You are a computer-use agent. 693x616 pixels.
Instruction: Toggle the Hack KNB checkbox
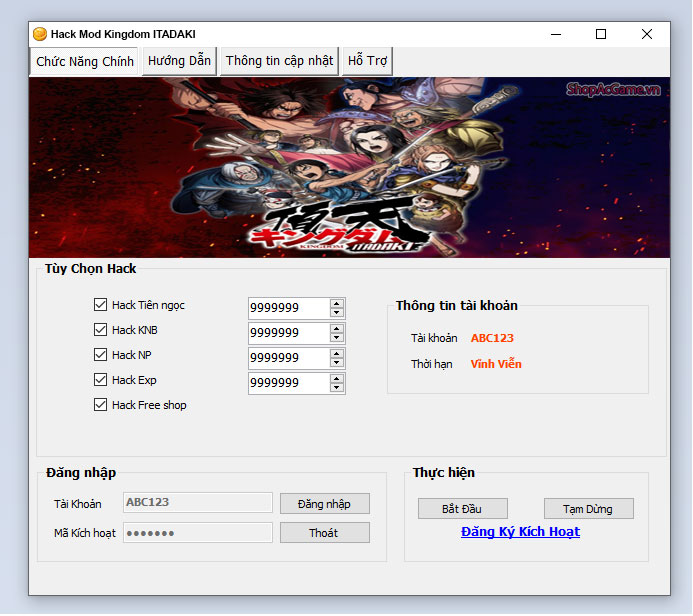click(100, 330)
